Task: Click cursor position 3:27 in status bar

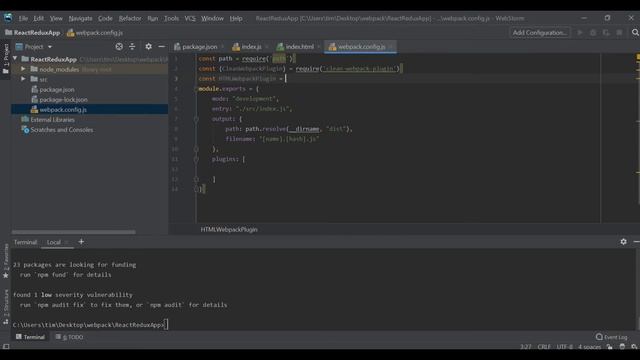Action: 526,347
